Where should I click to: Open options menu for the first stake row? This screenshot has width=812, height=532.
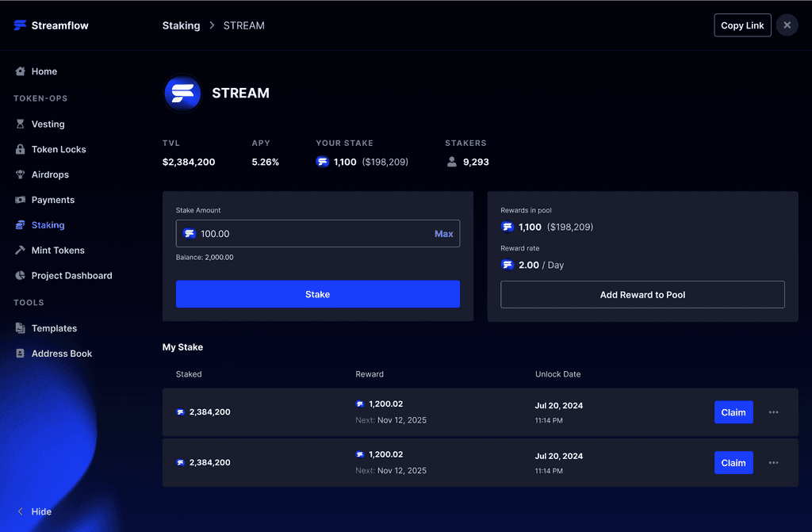pyautogui.click(x=773, y=411)
